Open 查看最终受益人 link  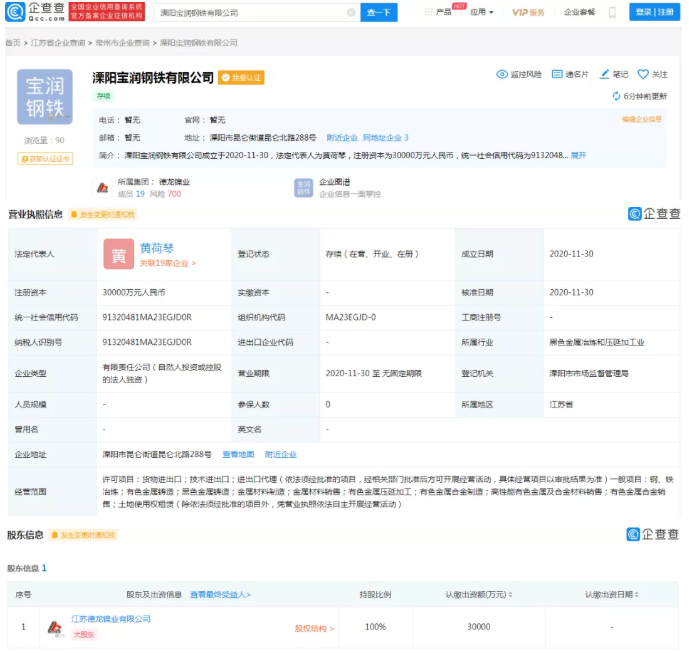220,595
